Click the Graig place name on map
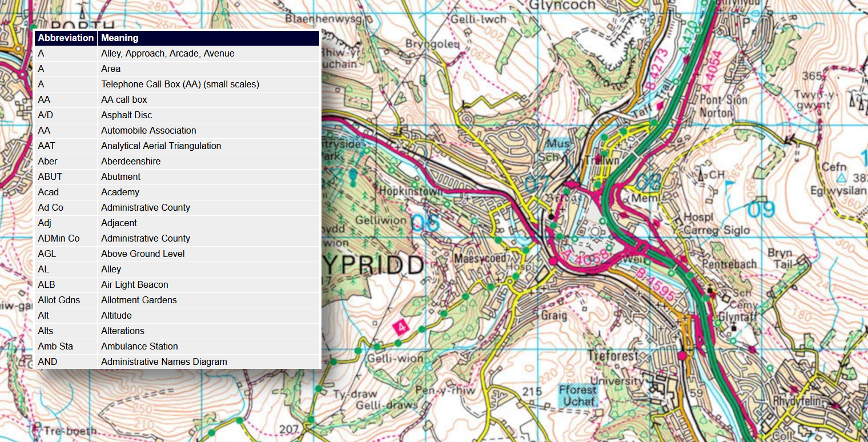The image size is (868, 442). click(553, 315)
